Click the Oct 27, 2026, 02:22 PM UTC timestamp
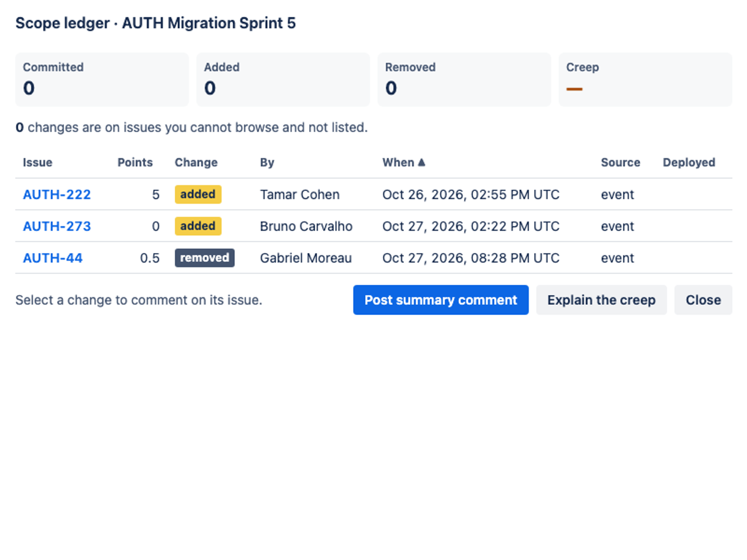 coord(471,226)
